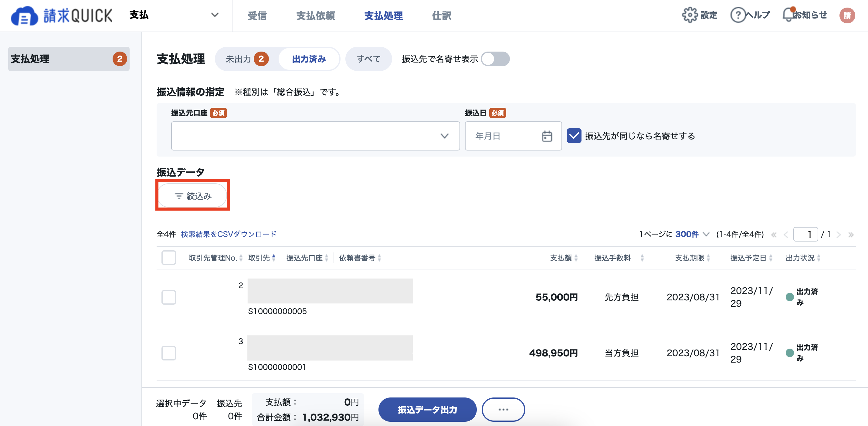Open the 設定 gear icon

[690, 15]
